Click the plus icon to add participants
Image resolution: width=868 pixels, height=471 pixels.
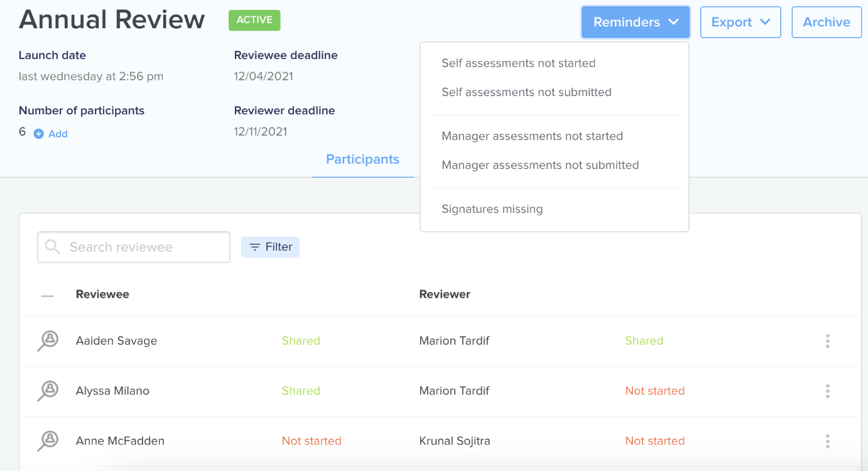coord(38,134)
